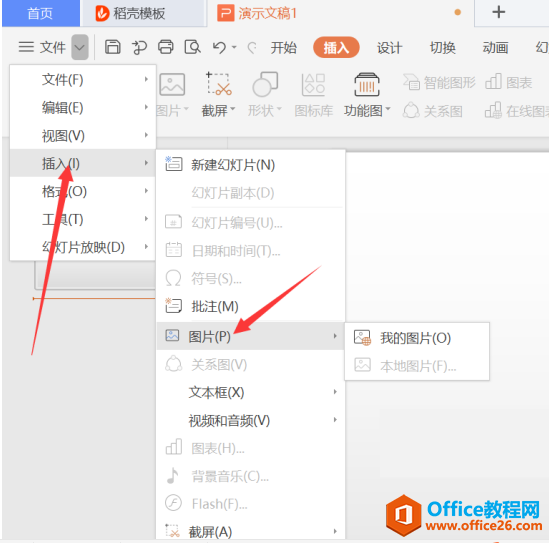This screenshot has width=549, height=543.
Task: Click the 图标库 icon library button
Action: (x=313, y=95)
